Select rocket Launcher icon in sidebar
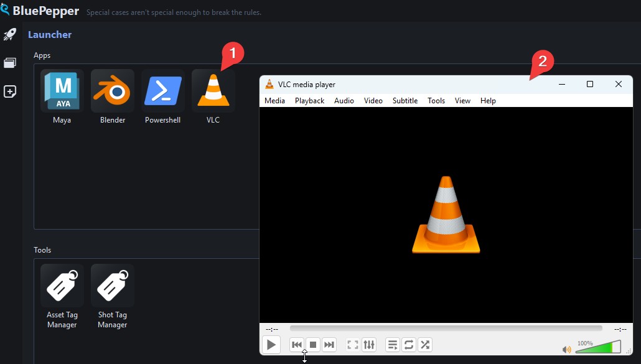 click(x=10, y=35)
